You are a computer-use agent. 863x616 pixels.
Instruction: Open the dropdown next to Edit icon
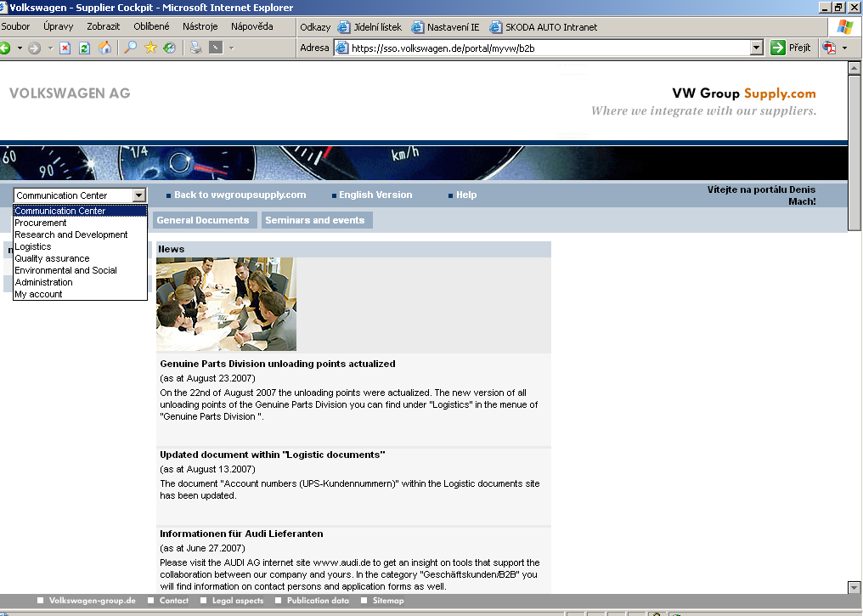pos(232,48)
